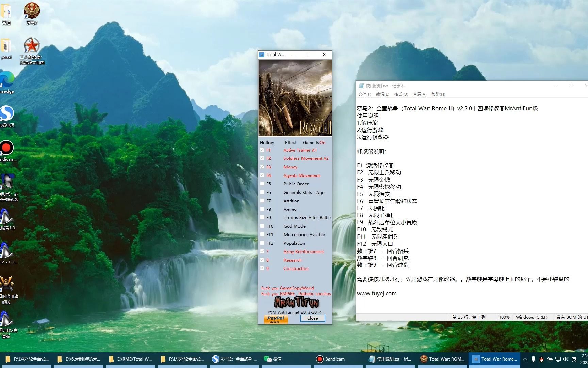The image size is (588, 368).
Task: Uncheck the F3 Money checkbox
Action: [262, 167]
